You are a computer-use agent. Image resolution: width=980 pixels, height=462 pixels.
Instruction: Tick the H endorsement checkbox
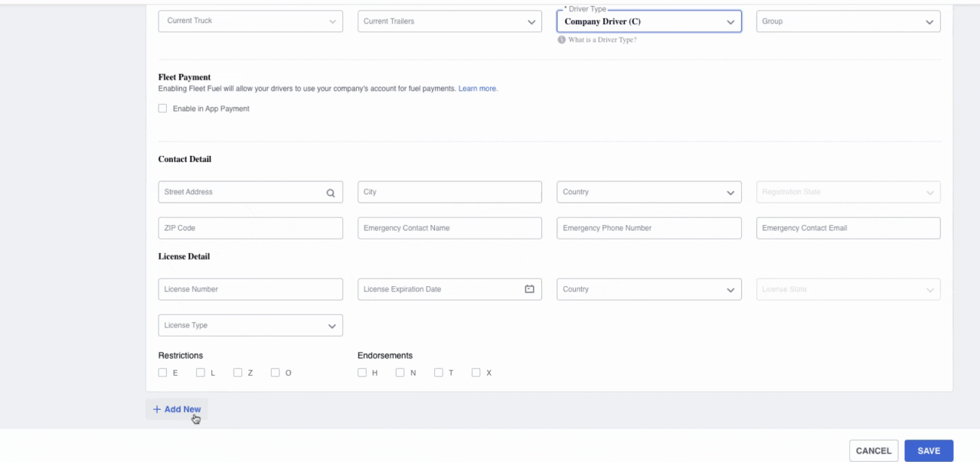[362, 373]
